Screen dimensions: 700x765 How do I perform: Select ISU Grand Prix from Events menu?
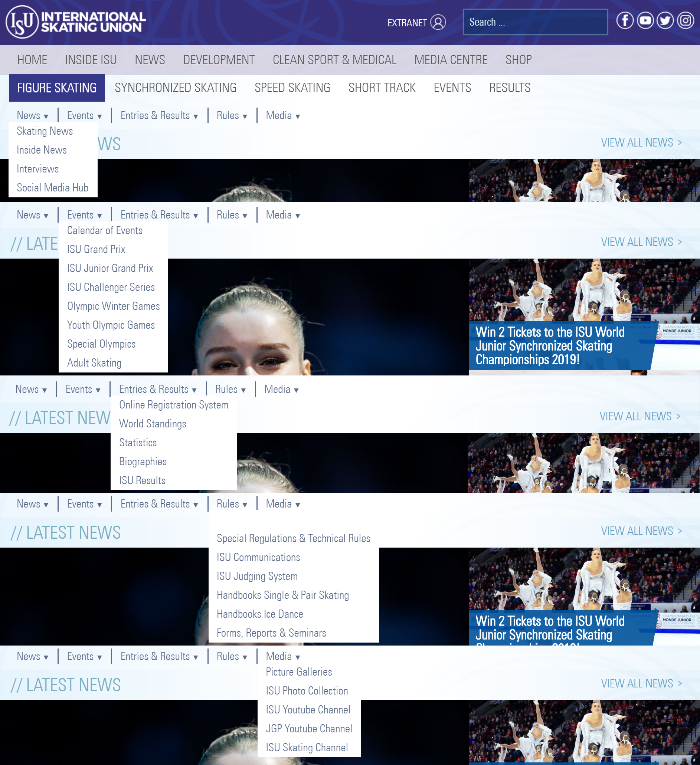tap(96, 249)
